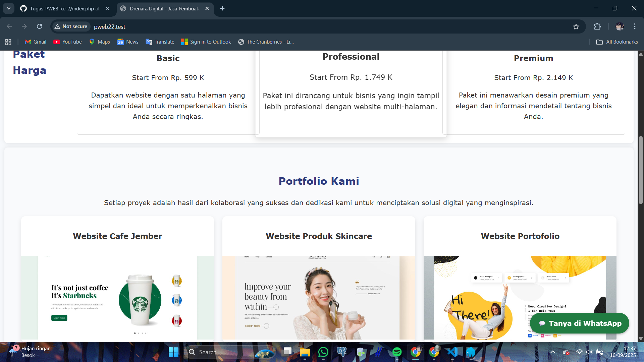Open Website Cafe Jember portfolio thumbnail
Viewport: 644px width, 362px height.
click(x=117, y=297)
